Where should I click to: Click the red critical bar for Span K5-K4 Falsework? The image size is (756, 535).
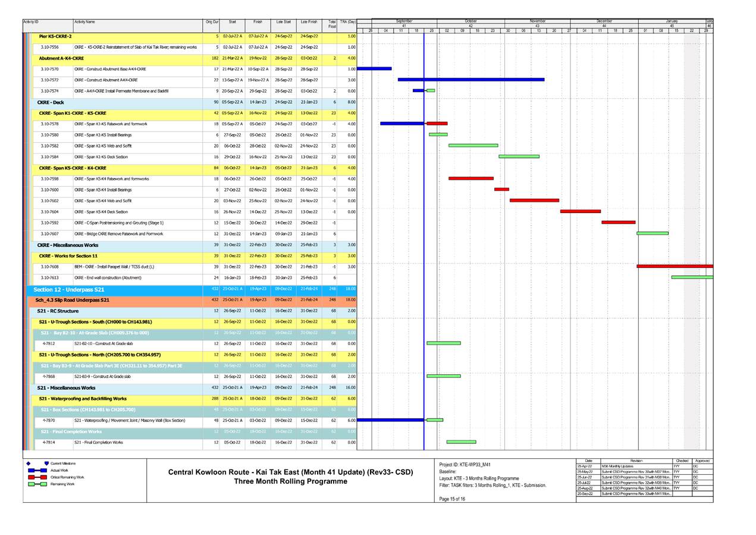(472, 179)
